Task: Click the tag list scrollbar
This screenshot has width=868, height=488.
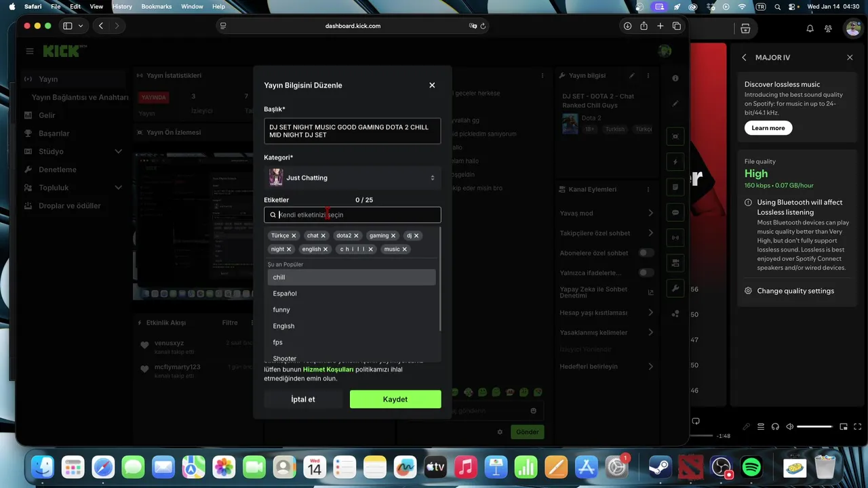Action: (441, 279)
